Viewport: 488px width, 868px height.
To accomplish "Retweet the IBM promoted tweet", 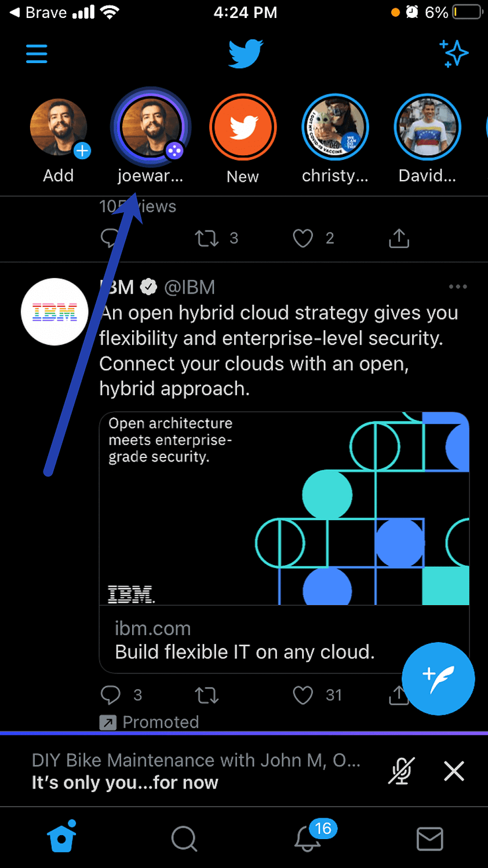I will [207, 695].
